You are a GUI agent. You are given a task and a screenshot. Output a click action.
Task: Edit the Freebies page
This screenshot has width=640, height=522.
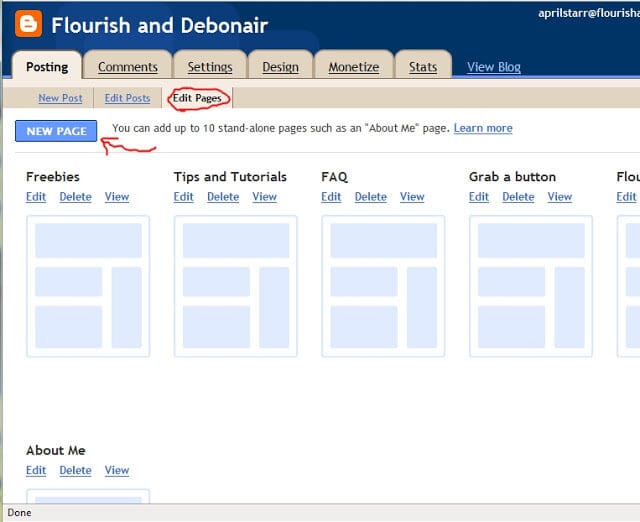click(36, 197)
